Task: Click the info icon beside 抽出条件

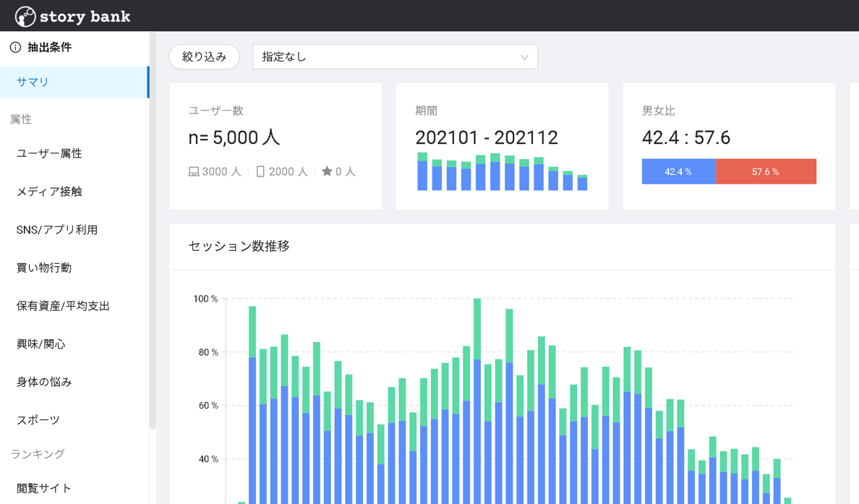Action: pos(15,47)
